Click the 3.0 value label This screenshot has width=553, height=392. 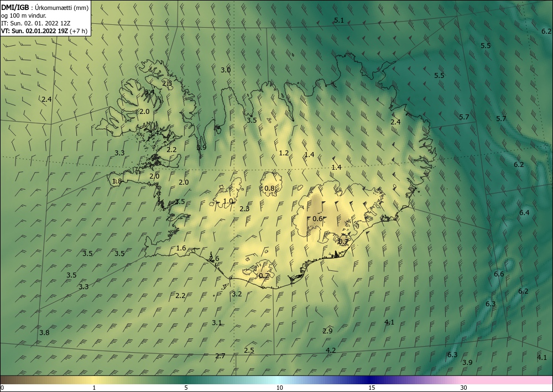click(226, 70)
